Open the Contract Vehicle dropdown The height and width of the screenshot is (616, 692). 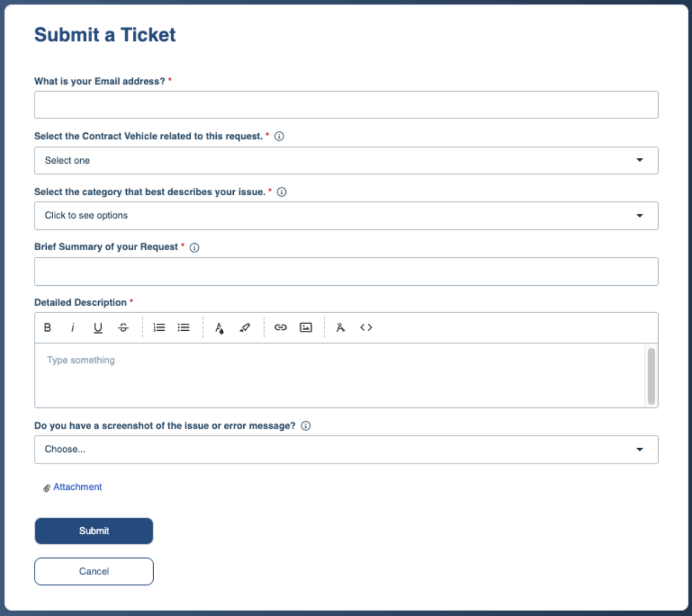(x=346, y=160)
